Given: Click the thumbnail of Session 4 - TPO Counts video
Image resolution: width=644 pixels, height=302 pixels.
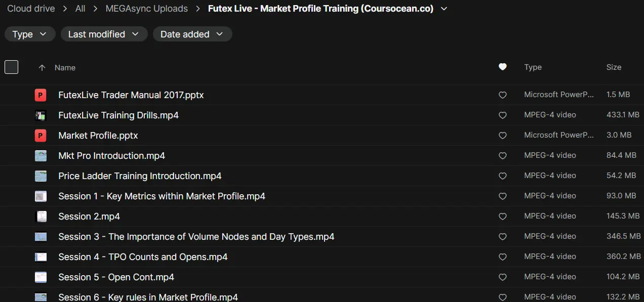Looking at the screenshot, I should [41, 257].
